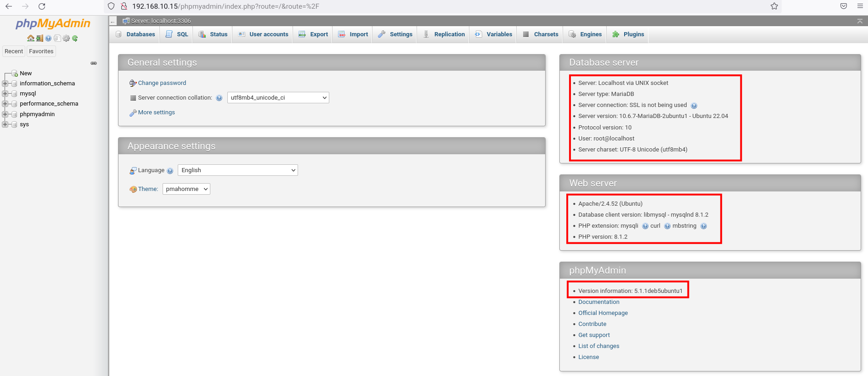
Task: Click help icon next to collation label
Action: pyautogui.click(x=219, y=98)
